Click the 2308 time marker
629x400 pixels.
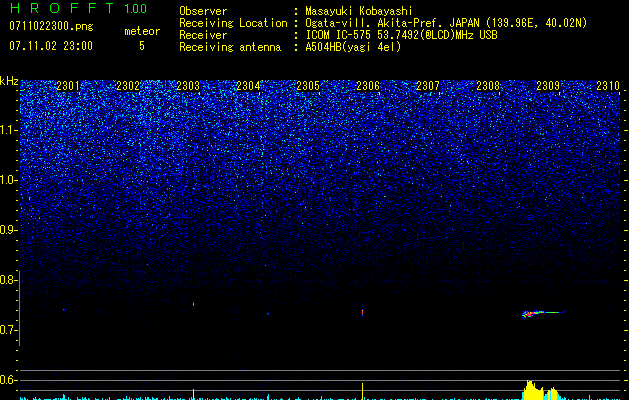(x=488, y=86)
